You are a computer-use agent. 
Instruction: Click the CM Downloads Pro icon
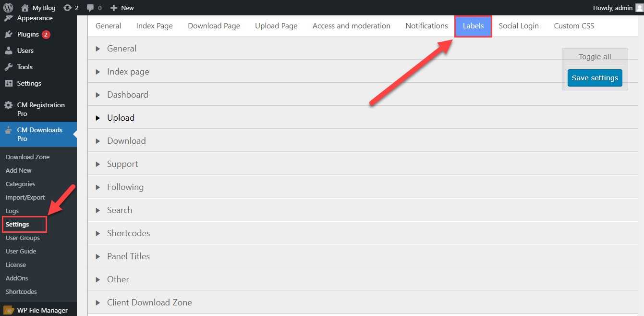[x=9, y=130]
